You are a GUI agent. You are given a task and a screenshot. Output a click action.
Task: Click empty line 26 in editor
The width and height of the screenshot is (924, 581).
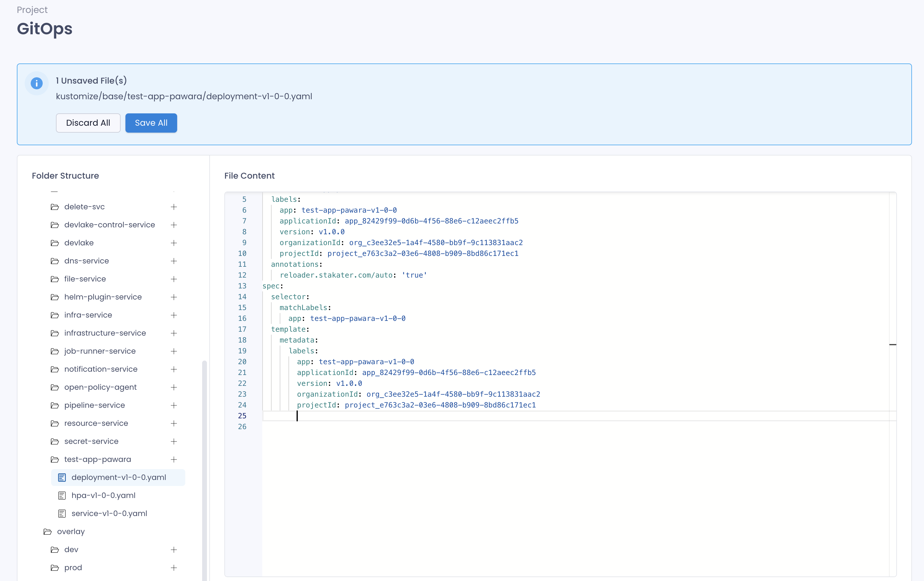point(579,427)
